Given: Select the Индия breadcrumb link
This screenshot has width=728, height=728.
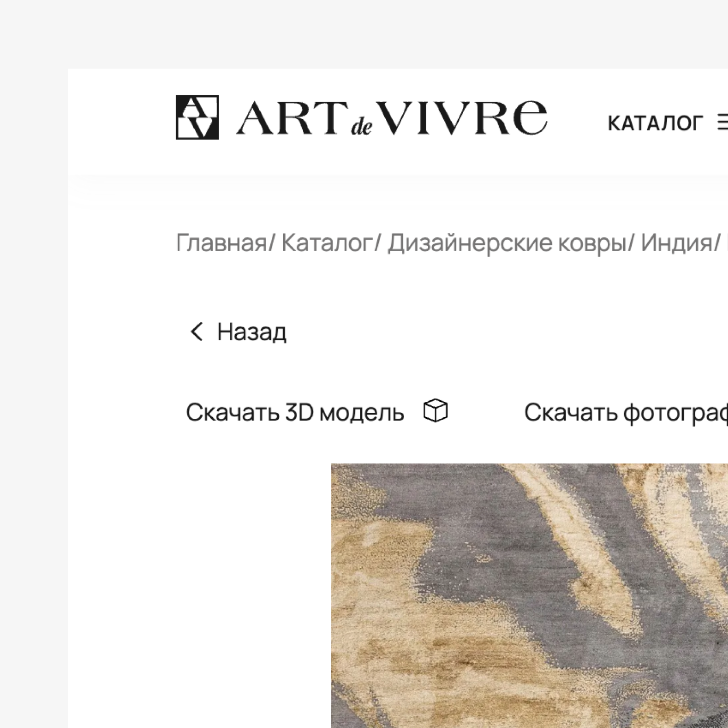Looking at the screenshot, I should pos(676,243).
